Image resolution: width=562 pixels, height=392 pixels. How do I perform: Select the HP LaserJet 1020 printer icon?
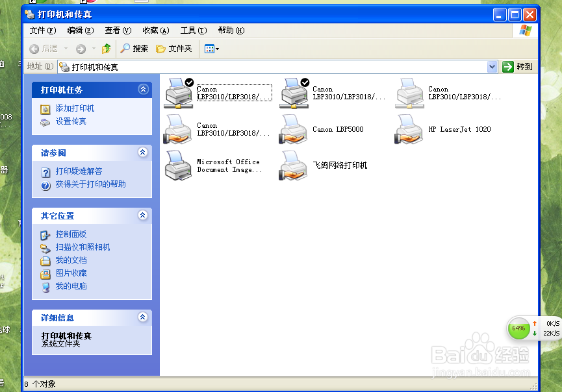pyautogui.click(x=409, y=129)
